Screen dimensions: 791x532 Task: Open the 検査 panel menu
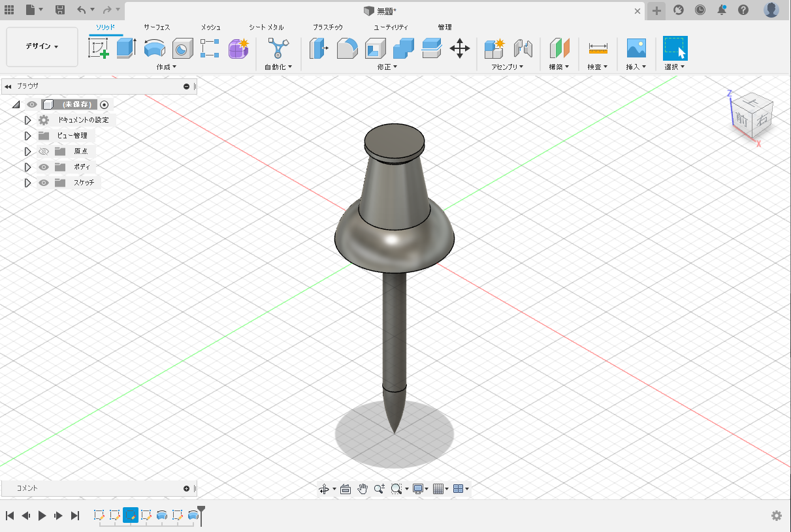click(598, 67)
